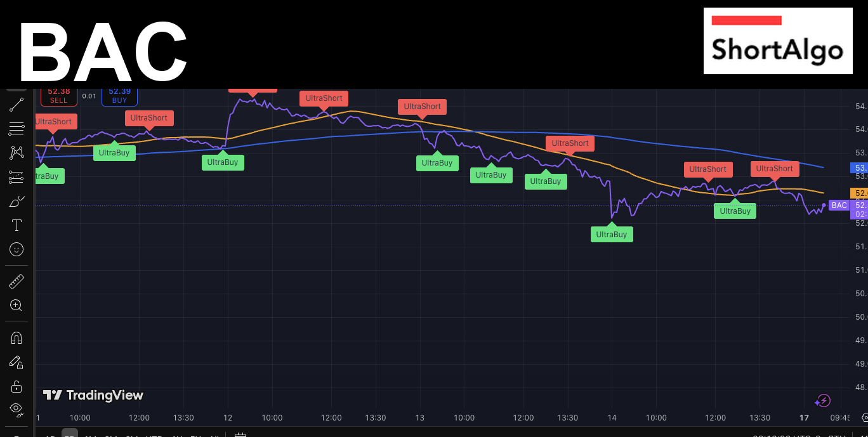This screenshot has width=868, height=437.
Task: Click the 0.01 spread value
Action: tap(89, 96)
